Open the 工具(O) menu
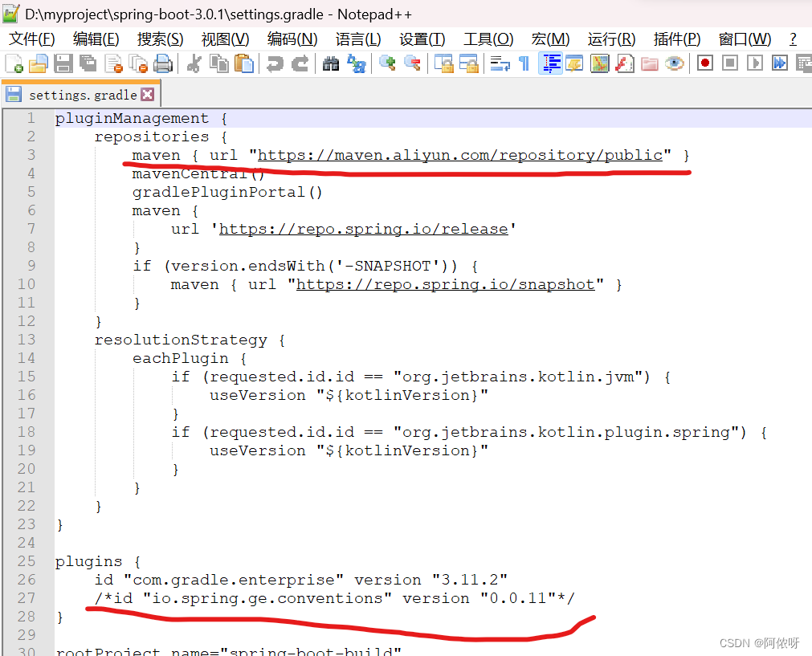 click(488, 39)
